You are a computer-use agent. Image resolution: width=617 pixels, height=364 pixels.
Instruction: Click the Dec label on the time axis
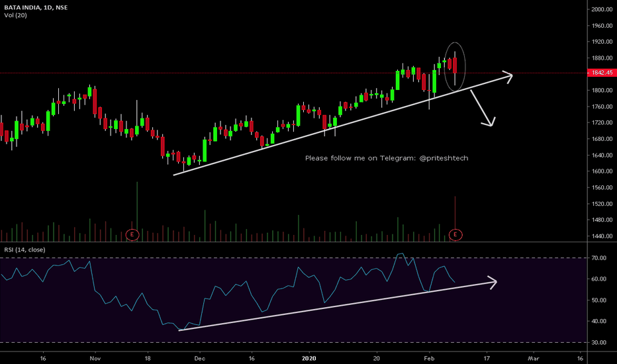pos(200,359)
